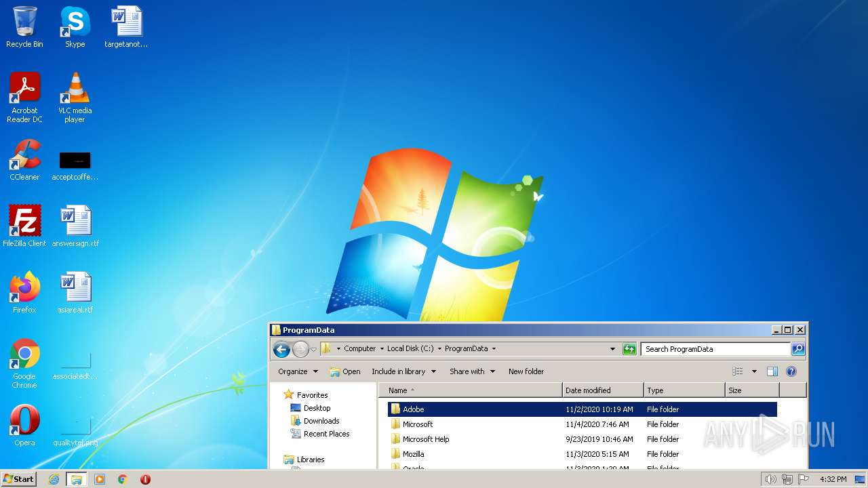The image size is (868, 488).
Task: Click the change view icon
Action: tap(738, 371)
